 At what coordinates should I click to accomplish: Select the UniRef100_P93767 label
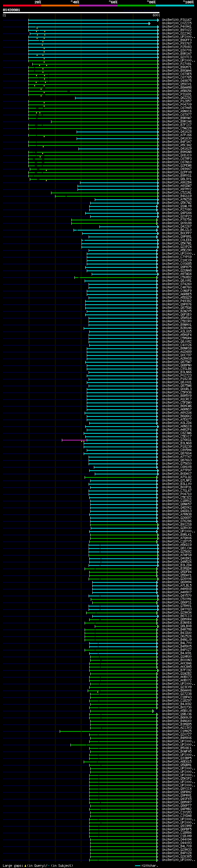point(176,43)
